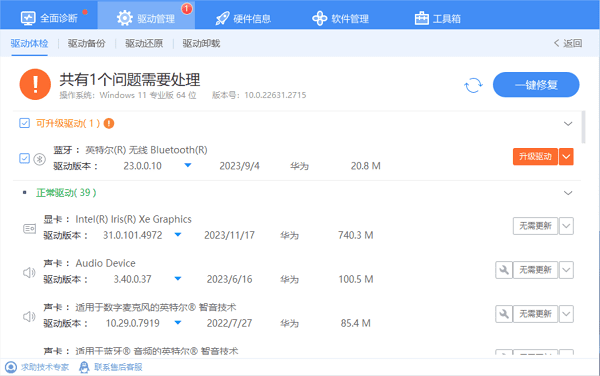Screen dimensions: 600x376
Task: Click 无需更新 for Iris Xe Graphics
Action: [x=535, y=226]
